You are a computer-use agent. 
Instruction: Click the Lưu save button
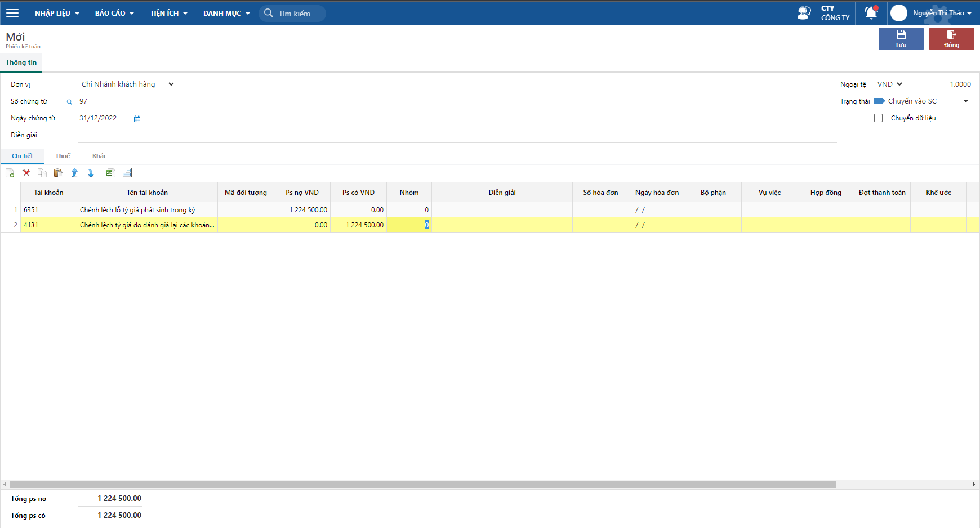(901, 39)
